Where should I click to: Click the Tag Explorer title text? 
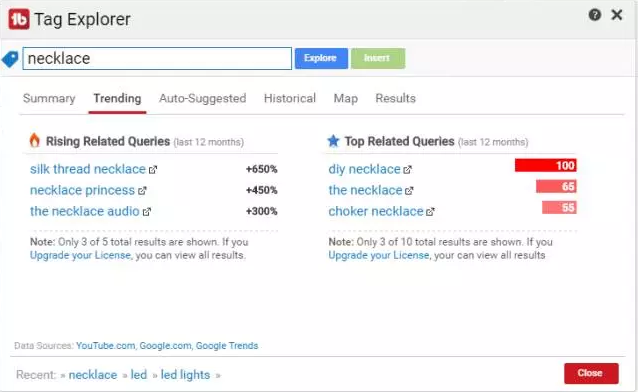pos(82,19)
